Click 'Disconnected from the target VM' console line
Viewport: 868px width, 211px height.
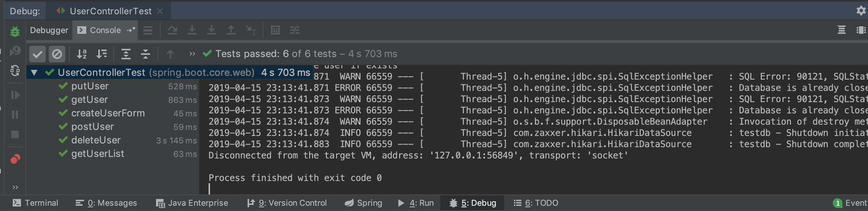pos(418,155)
